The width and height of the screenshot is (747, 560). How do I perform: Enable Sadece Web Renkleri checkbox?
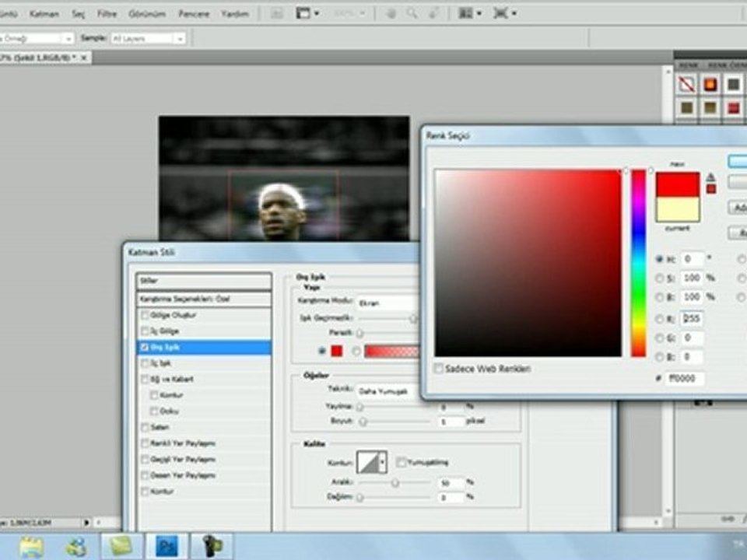coord(438,369)
